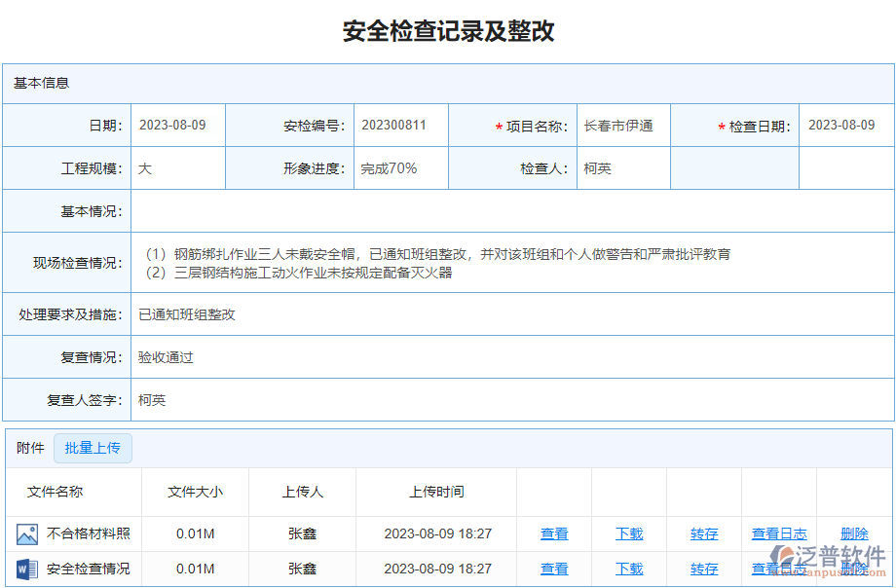896x588 pixels.
Task: Open 查看 for 不合格材料照 attachment
Action: (x=553, y=533)
